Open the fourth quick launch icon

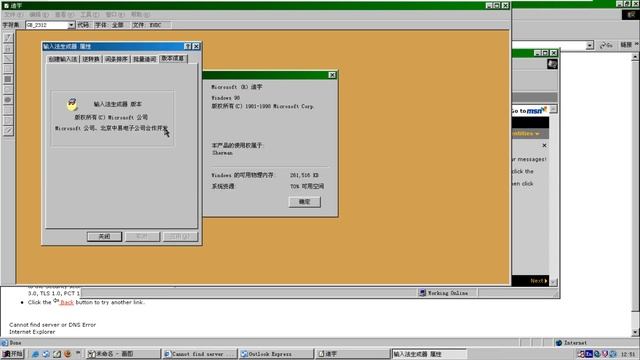tap(67, 354)
